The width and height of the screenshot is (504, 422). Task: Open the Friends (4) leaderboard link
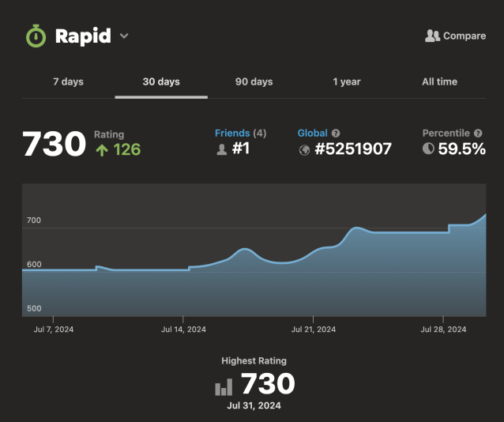[x=240, y=134]
